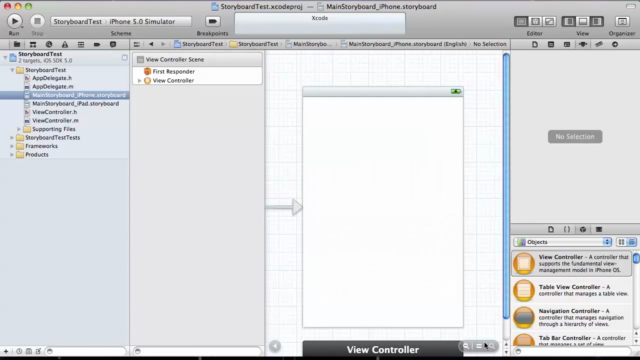Expand the StoryboardTestTests group
640x360 pixels.
(x=12, y=138)
